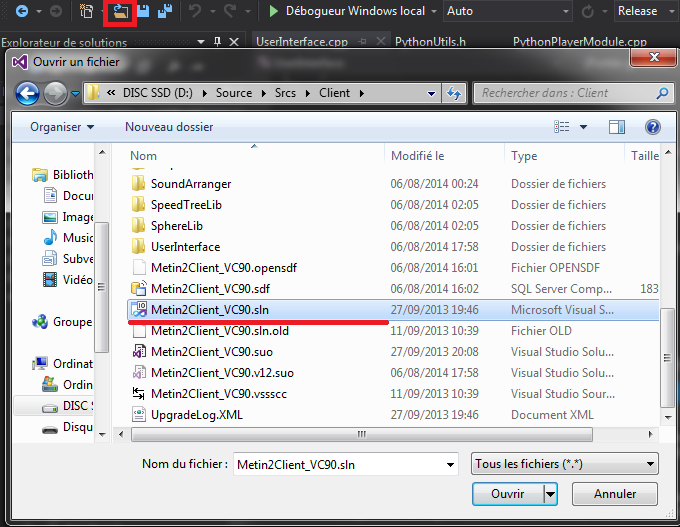The image size is (680, 527).
Task: Click Client in the address path
Action: pos(334,93)
